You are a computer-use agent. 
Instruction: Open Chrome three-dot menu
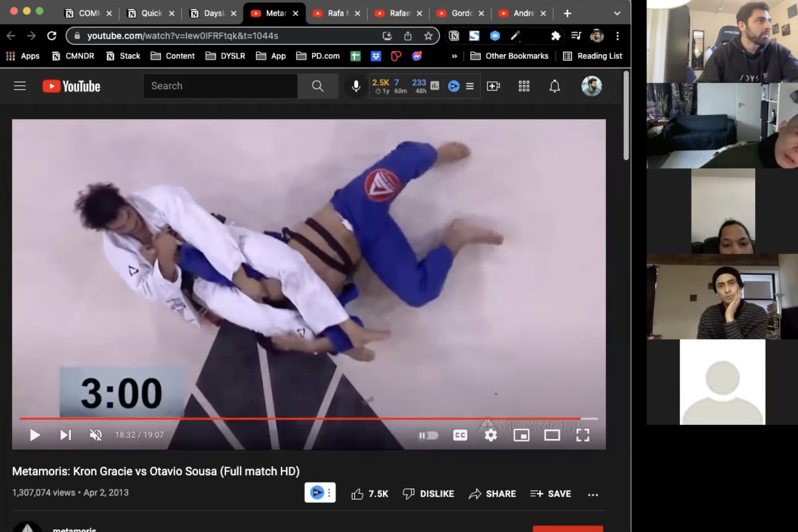click(617, 36)
